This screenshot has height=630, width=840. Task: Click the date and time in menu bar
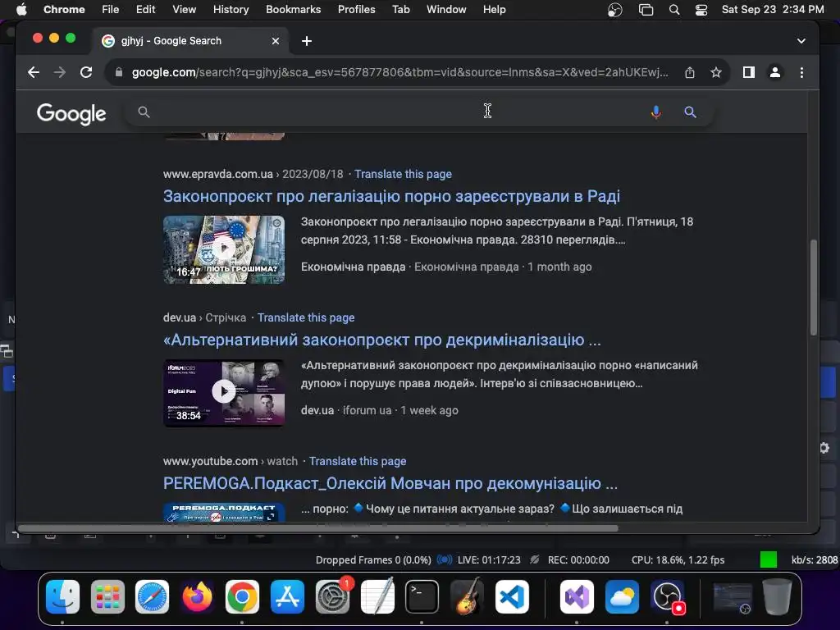[x=773, y=10]
